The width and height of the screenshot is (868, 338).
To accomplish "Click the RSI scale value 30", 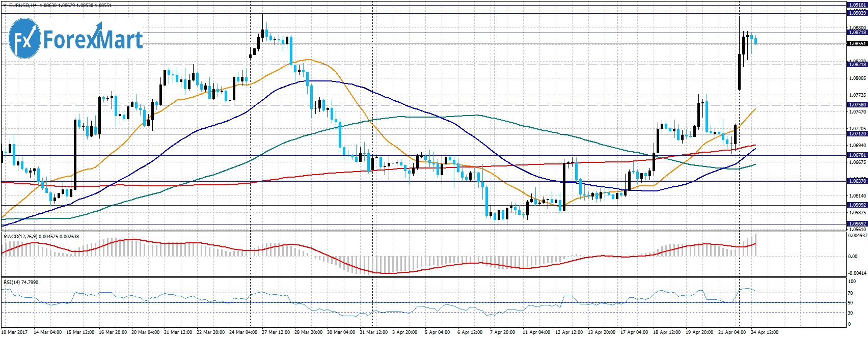I will (x=851, y=313).
